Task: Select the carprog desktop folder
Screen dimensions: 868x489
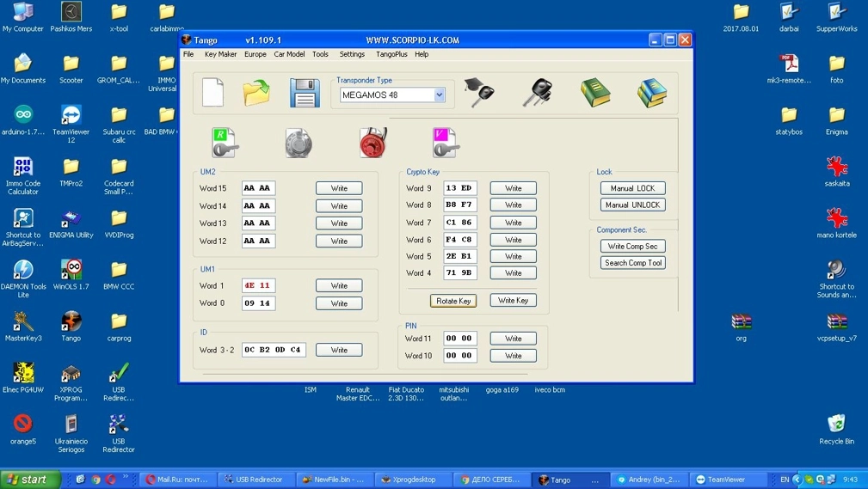Action: point(119,327)
